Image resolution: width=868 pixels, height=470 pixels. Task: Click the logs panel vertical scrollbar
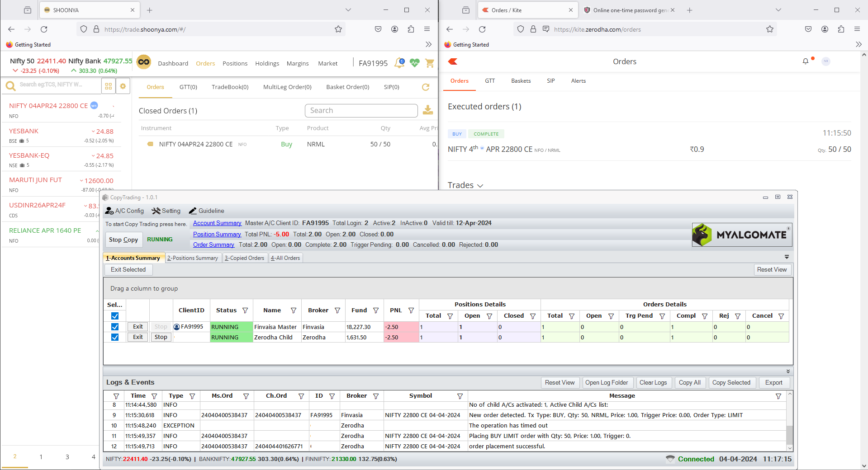tap(790, 421)
